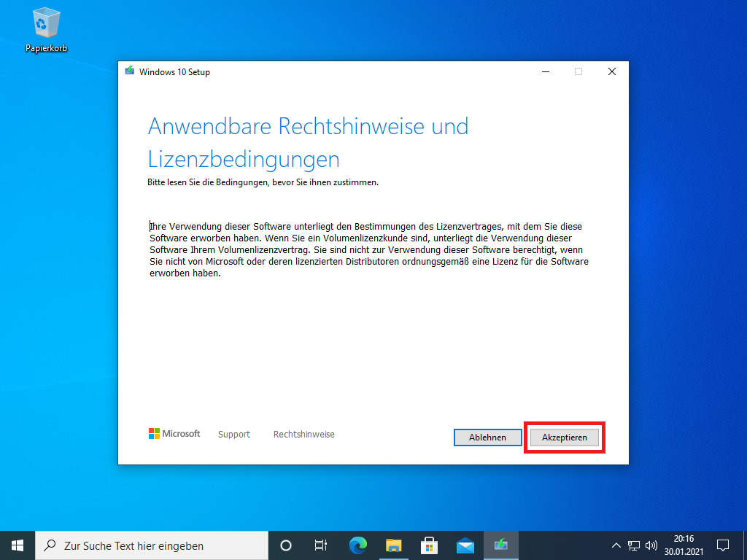The width and height of the screenshot is (747, 560).
Task: Open the clock showing 20:16
Action: coord(684,545)
